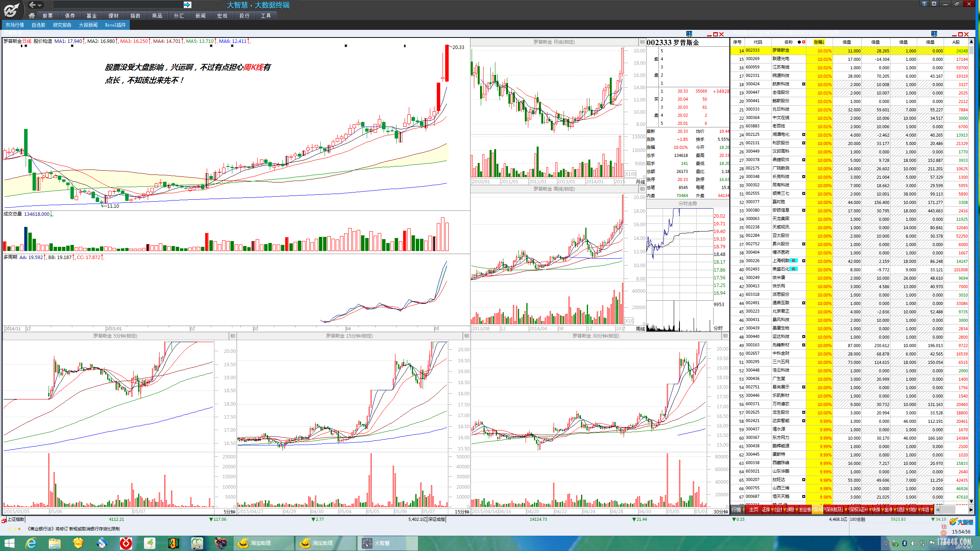980x551 pixels.
Task: Open the 基金 menu
Action: pyautogui.click(x=92, y=16)
